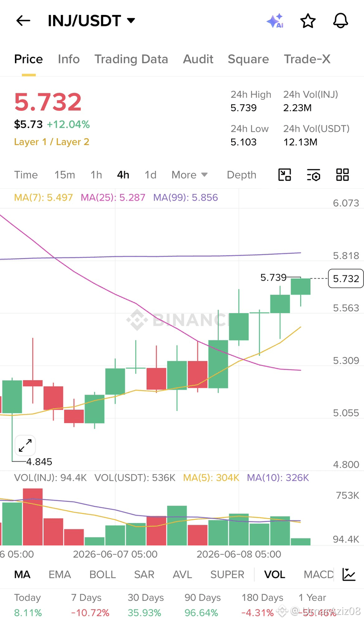Tap the MA(7): 5.497 label
Screen dimensions: 364x622
coord(44,198)
